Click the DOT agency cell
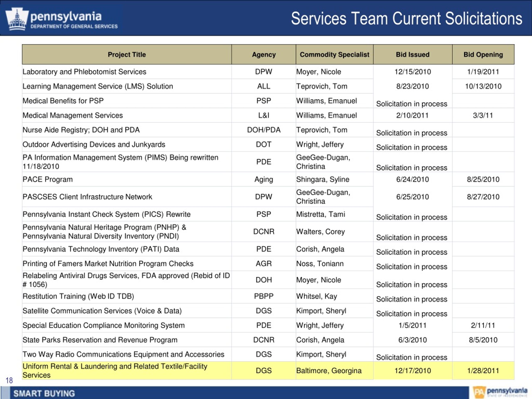 (264, 144)
